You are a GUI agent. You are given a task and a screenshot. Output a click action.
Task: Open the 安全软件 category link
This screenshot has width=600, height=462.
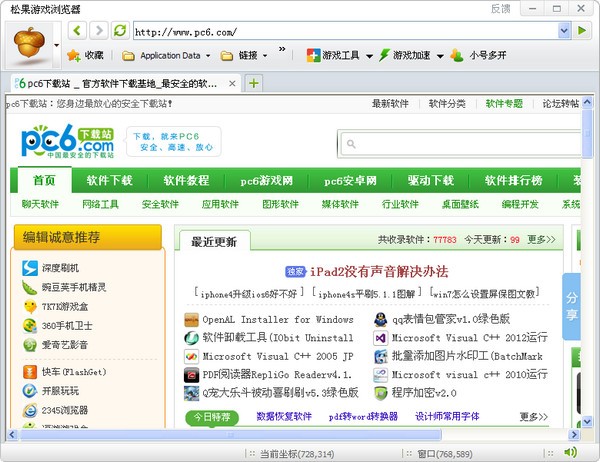pyautogui.click(x=160, y=204)
